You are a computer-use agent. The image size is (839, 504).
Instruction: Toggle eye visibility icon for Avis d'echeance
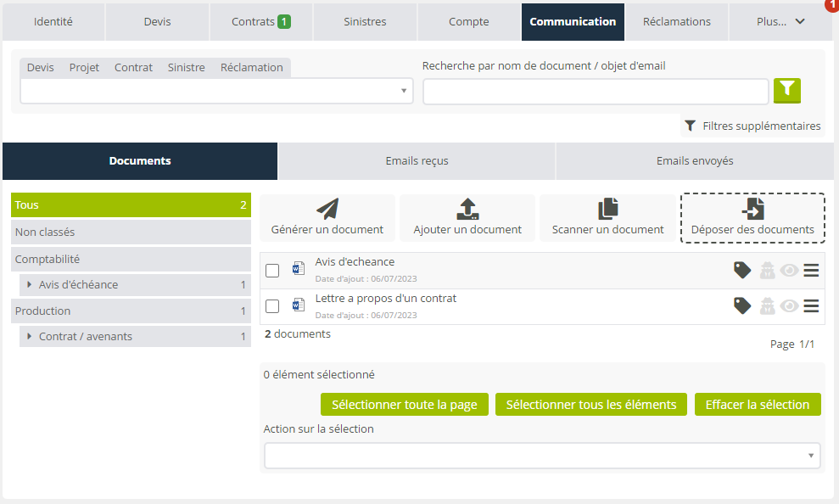click(x=790, y=271)
